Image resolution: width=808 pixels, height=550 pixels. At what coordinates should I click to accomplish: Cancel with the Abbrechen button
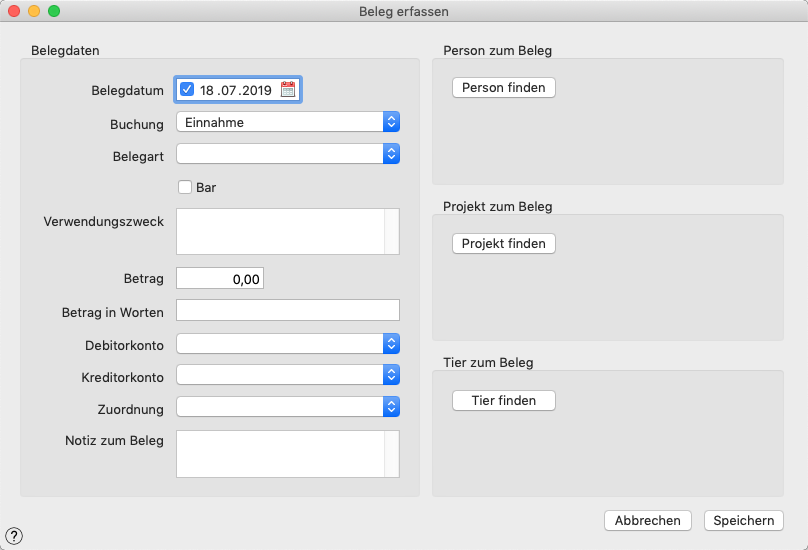(x=648, y=521)
